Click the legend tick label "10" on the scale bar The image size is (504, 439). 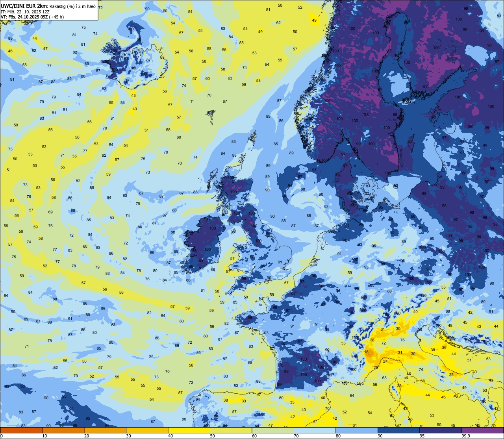pos(44,436)
